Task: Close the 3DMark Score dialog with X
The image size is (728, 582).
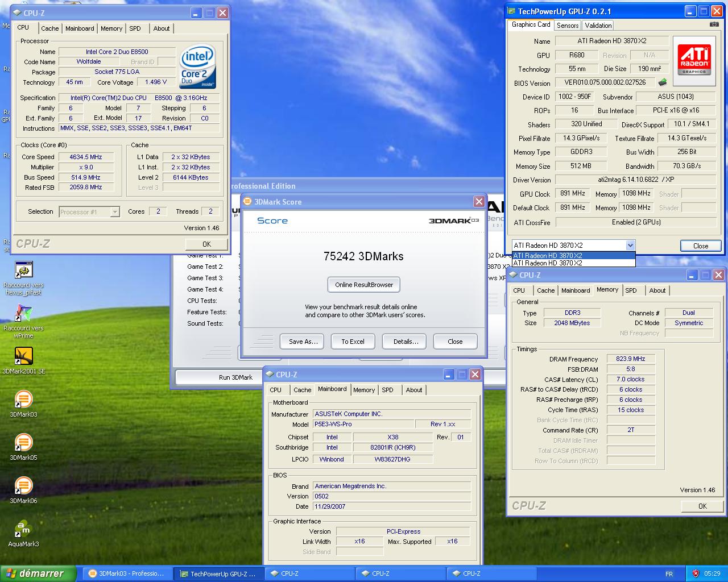Action: coord(479,202)
